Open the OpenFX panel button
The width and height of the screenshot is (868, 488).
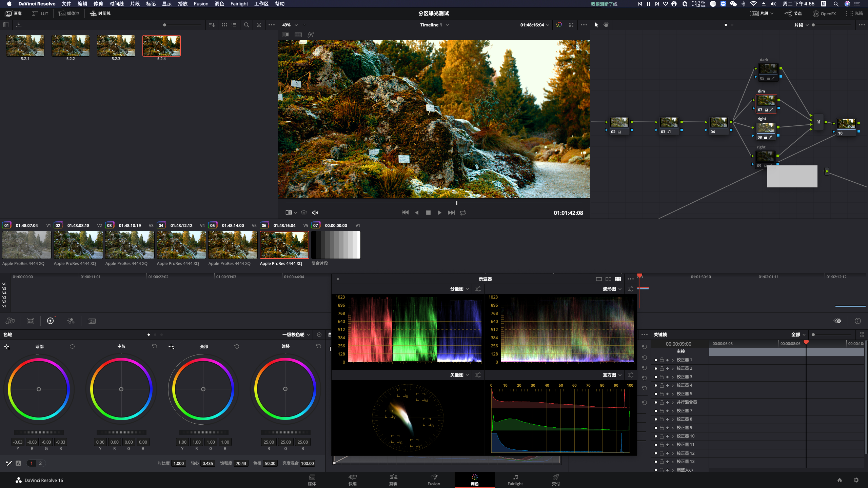click(824, 14)
